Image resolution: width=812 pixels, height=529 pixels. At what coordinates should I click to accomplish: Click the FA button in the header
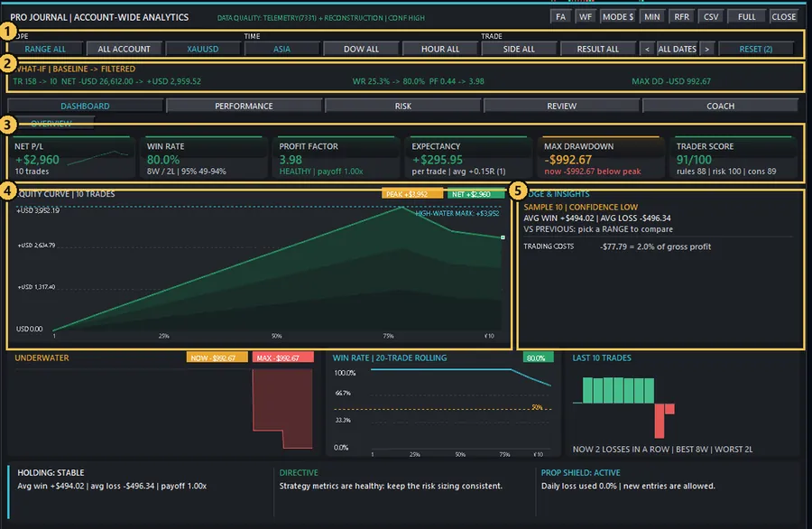pyautogui.click(x=560, y=16)
